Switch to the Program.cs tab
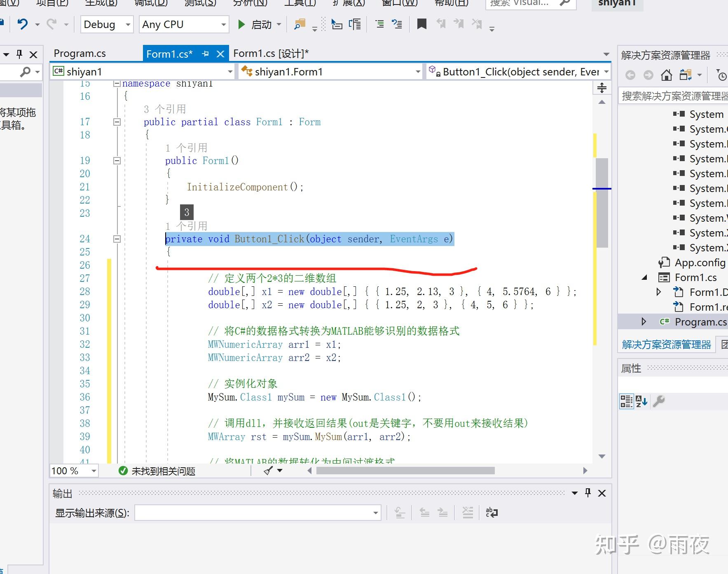The height and width of the screenshot is (574, 728). click(x=80, y=53)
